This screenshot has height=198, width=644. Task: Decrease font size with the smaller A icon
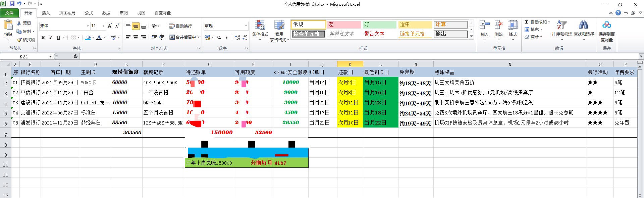pyautogui.click(x=117, y=26)
